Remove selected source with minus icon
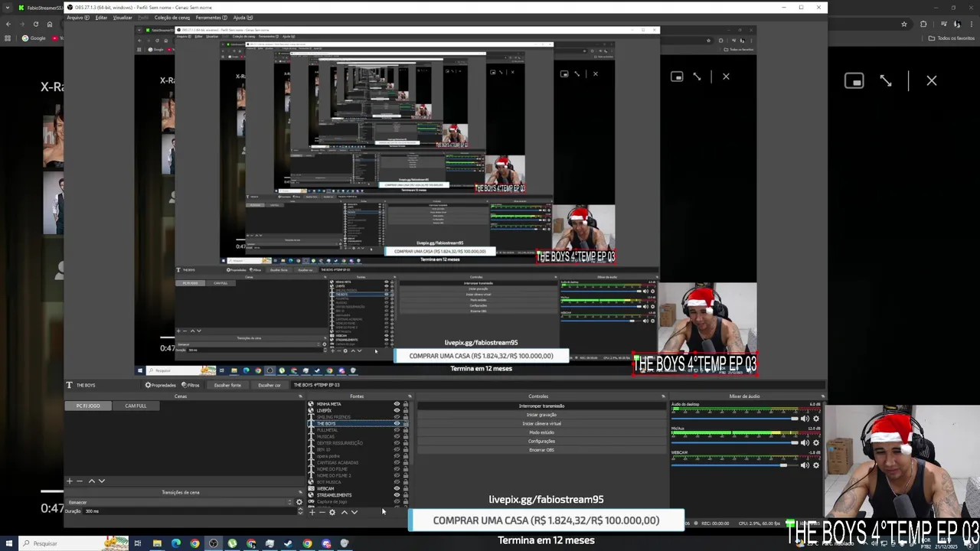This screenshot has width=980, height=551. 322,512
